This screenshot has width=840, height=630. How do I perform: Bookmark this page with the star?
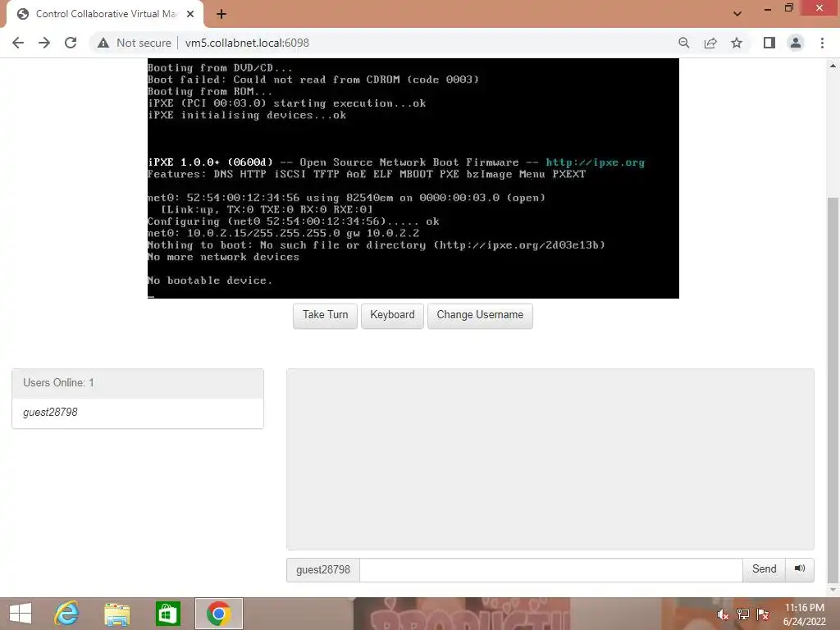(x=737, y=43)
